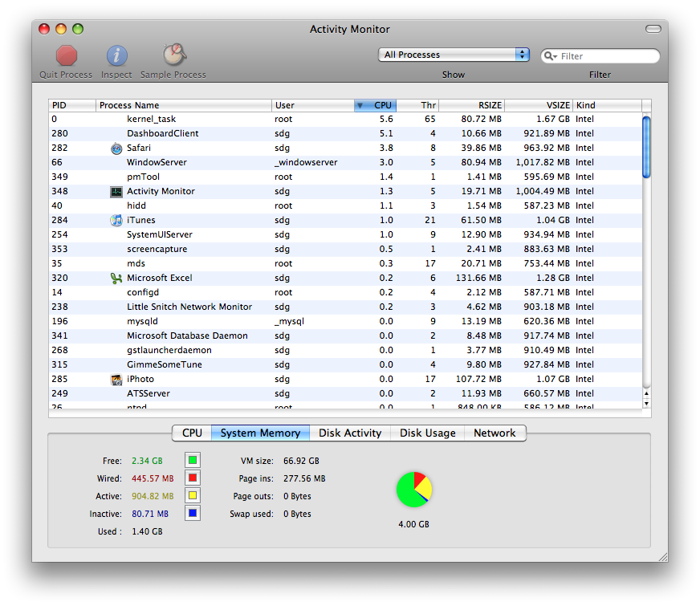Select the System Memory tab
Screen dimensions: 700x606
point(260,433)
